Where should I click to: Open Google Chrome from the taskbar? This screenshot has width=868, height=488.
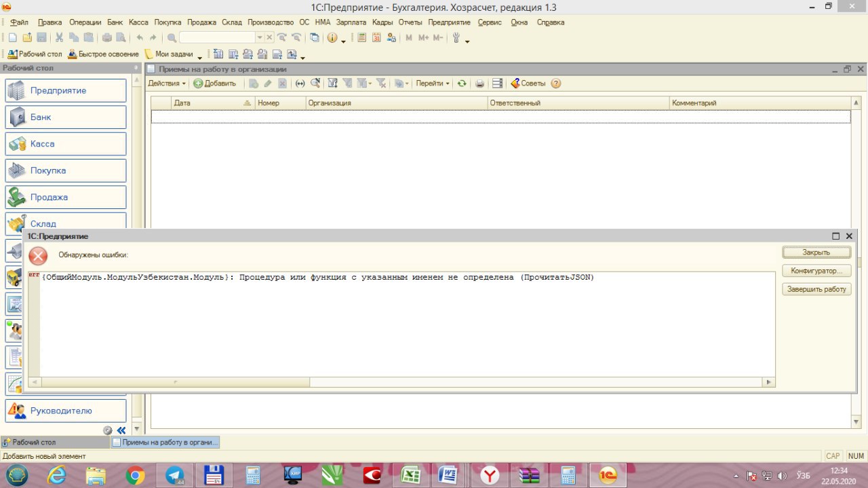point(135,476)
